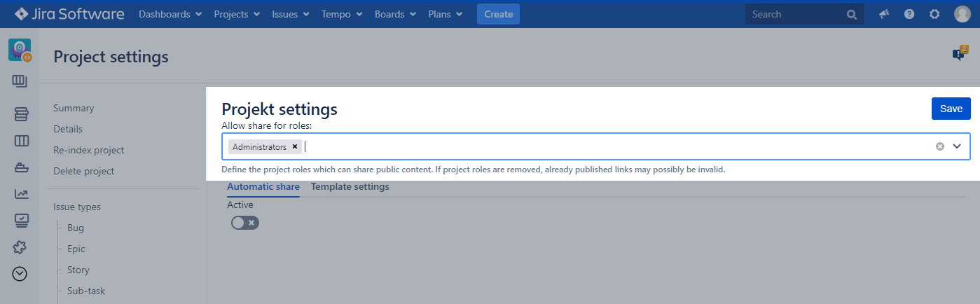Switch to the Template settings tab
Image resolution: width=980 pixels, height=304 pixels.
[x=350, y=187]
